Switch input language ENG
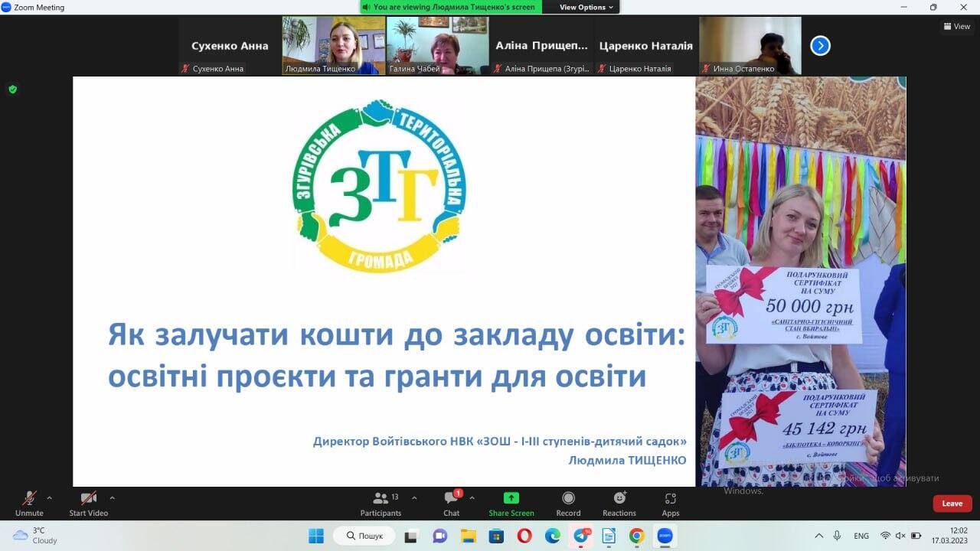 point(861,536)
